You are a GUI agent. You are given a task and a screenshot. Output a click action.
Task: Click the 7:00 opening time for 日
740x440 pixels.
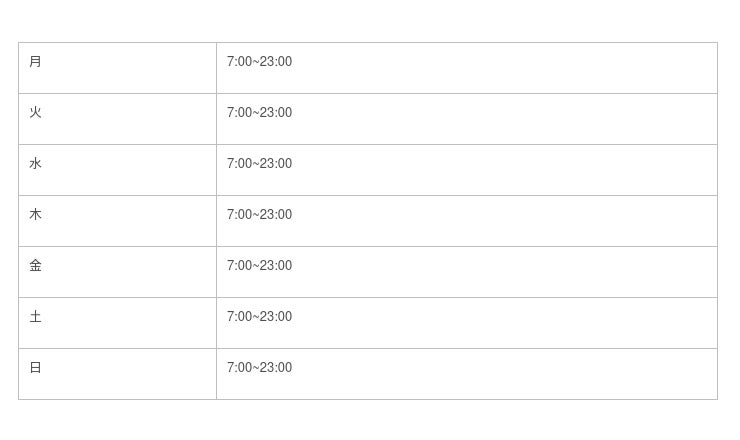coord(239,368)
